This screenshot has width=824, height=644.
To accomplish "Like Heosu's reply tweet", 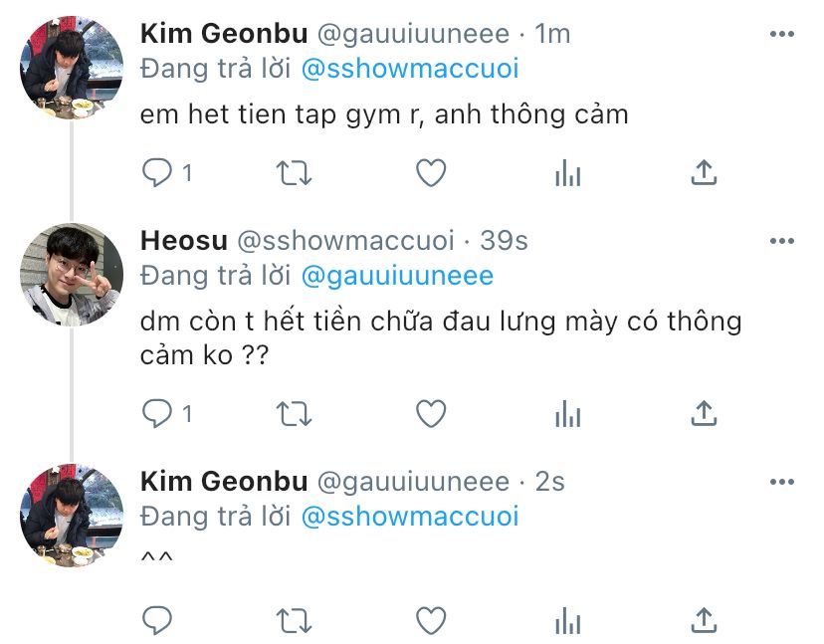I will click(x=431, y=413).
